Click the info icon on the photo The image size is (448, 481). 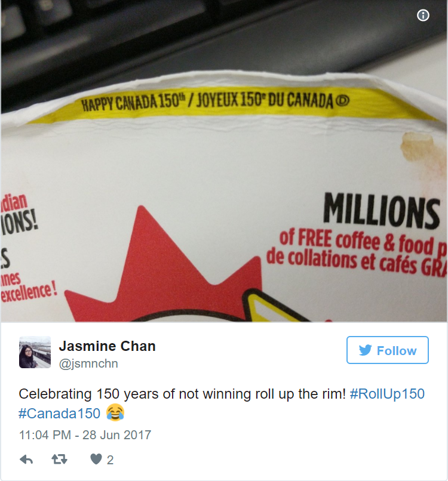423,15
